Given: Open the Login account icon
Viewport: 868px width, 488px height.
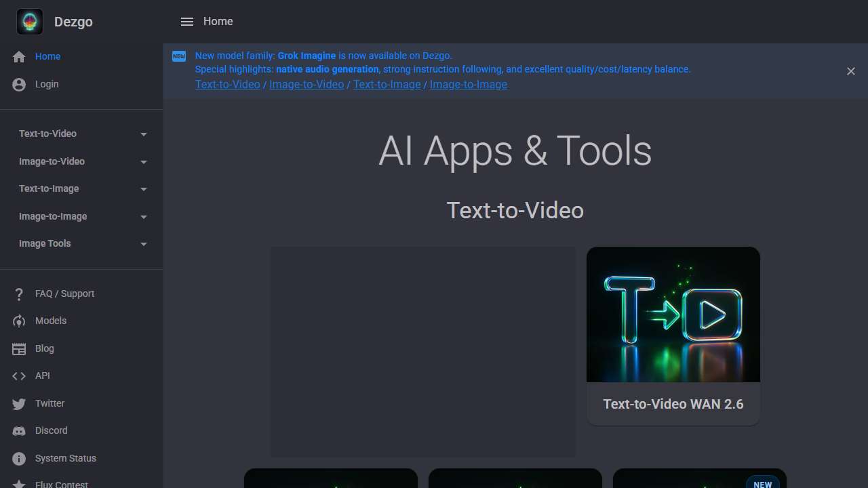Looking at the screenshot, I should click(x=19, y=85).
